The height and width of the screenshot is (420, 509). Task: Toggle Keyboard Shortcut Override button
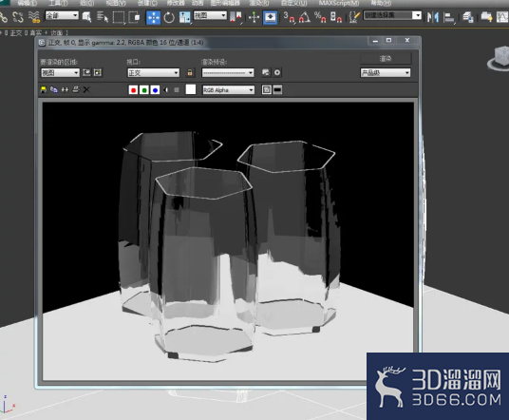[x=270, y=17]
